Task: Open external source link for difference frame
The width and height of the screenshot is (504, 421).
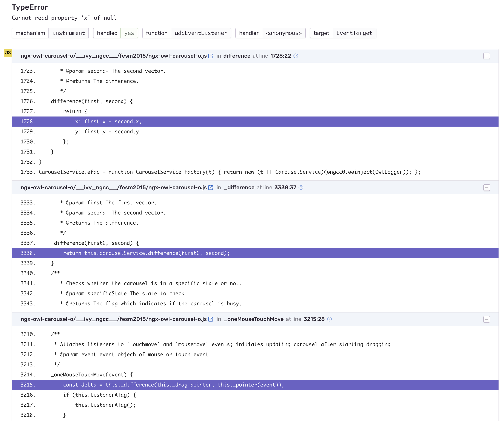Action: pos(211,56)
